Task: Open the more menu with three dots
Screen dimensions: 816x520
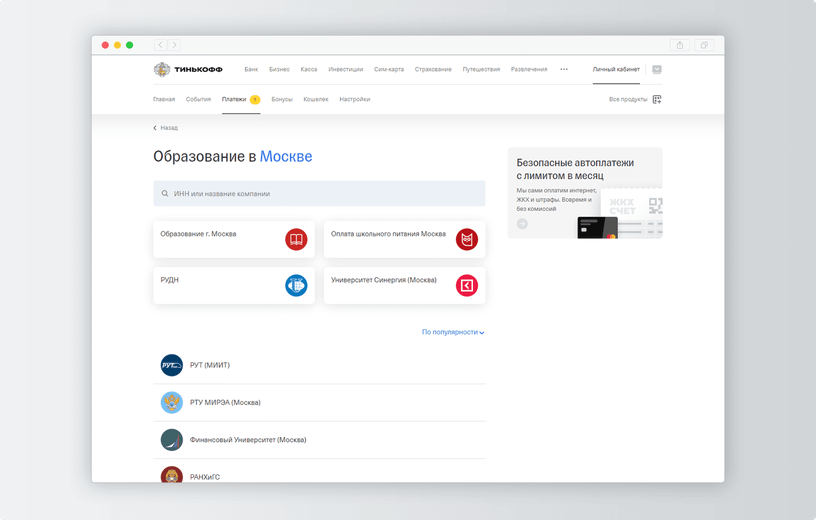Action: [564, 69]
